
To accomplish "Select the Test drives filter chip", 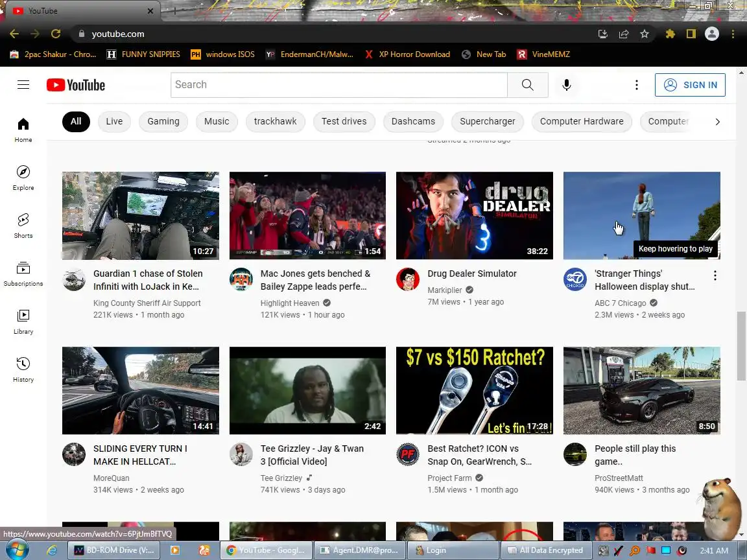I will pyautogui.click(x=344, y=121).
